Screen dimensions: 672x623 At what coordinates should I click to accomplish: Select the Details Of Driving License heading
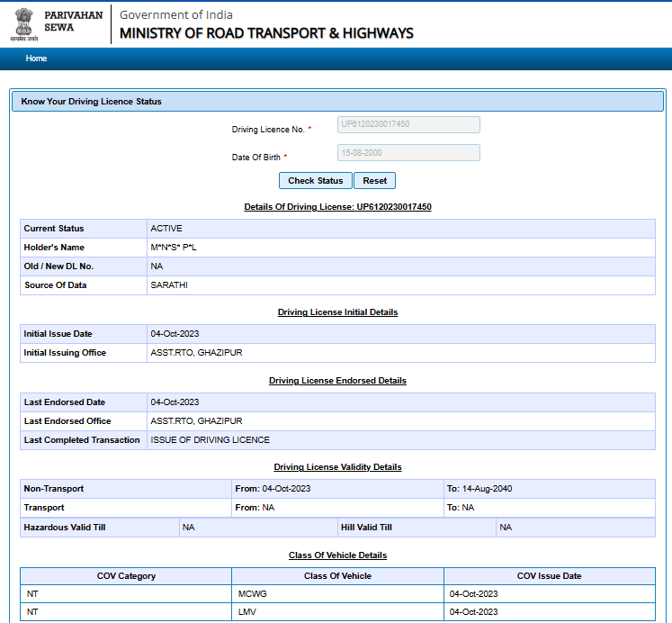click(x=337, y=207)
